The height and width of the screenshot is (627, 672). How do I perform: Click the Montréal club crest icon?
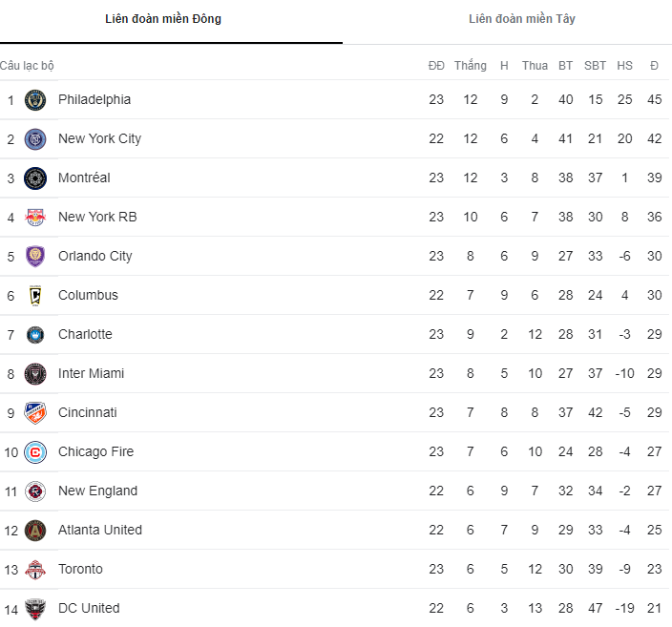click(35, 178)
